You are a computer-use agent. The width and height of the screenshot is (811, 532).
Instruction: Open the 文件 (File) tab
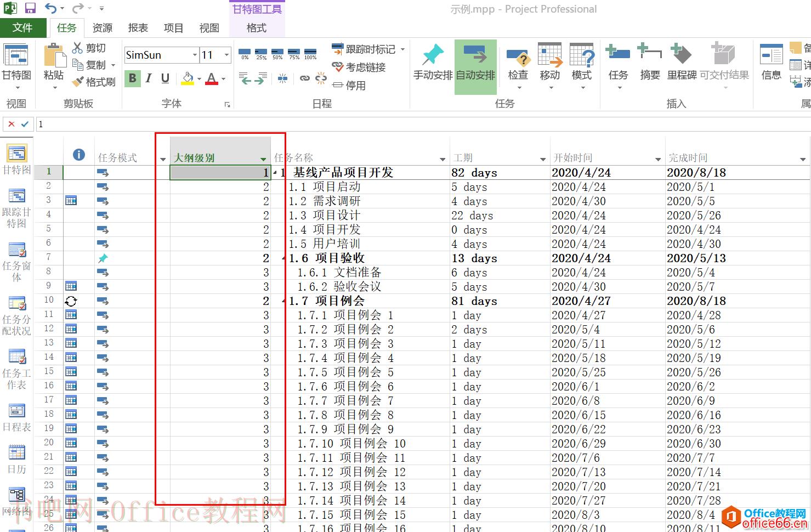tap(22, 28)
